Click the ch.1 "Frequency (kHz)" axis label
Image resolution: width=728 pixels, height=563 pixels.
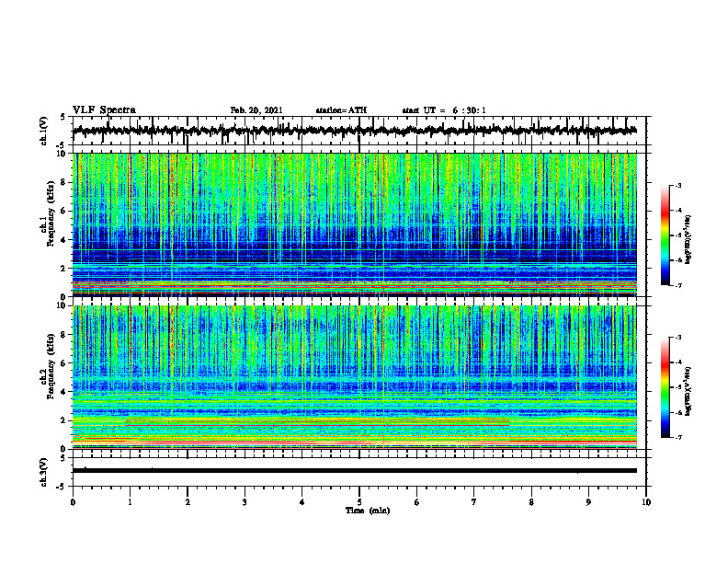pyautogui.click(x=51, y=213)
